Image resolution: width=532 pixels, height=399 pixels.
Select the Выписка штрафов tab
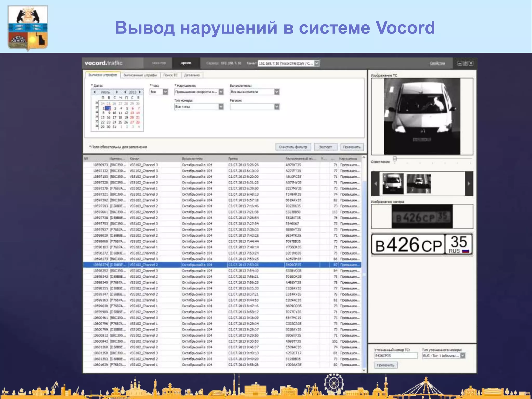tap(103, 75)
